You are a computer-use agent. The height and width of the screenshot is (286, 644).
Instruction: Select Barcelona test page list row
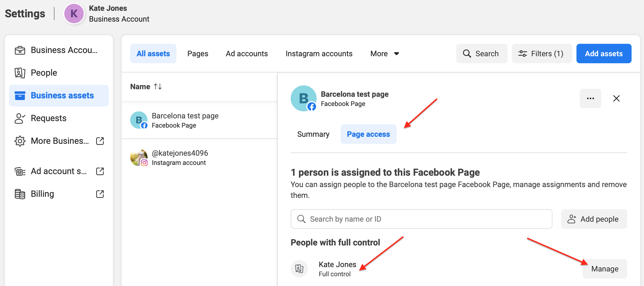[x=199, y=120]
